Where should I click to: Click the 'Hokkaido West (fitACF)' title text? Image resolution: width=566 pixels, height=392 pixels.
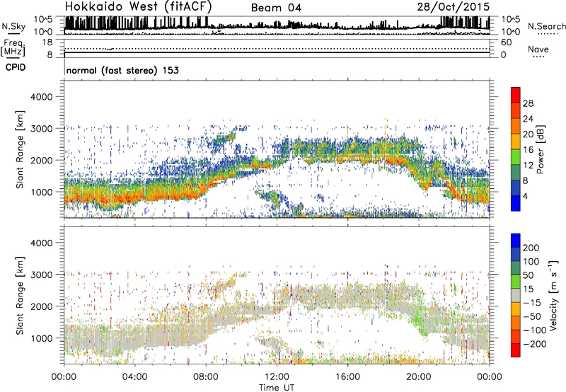(x=138, y=6)
